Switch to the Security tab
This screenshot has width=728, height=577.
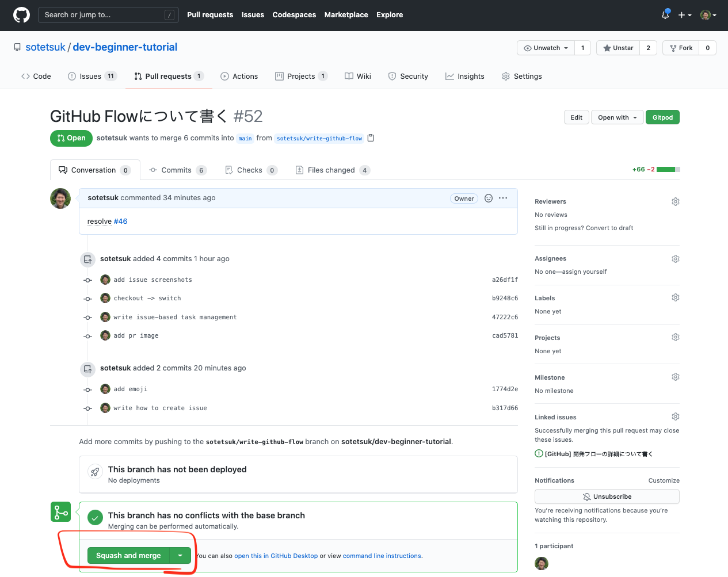click(x=408, y=76)
